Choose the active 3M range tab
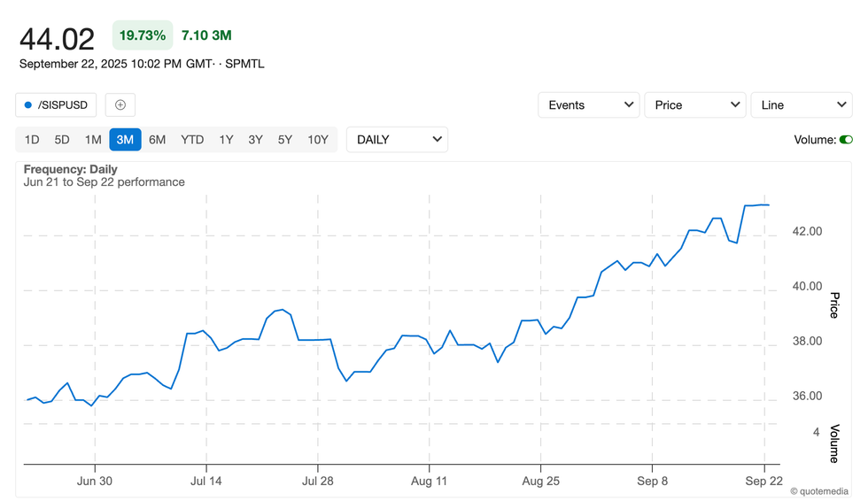 coord(125,140)
